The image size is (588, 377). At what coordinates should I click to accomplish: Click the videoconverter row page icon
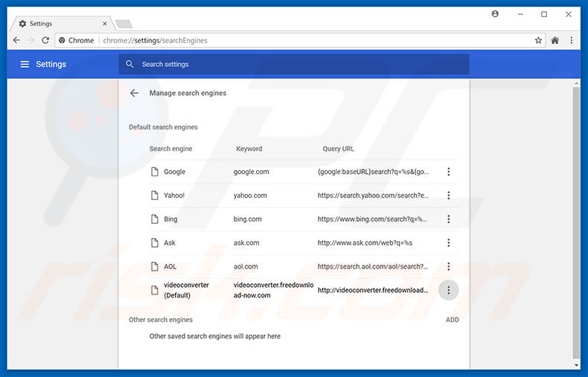[155, 290]
